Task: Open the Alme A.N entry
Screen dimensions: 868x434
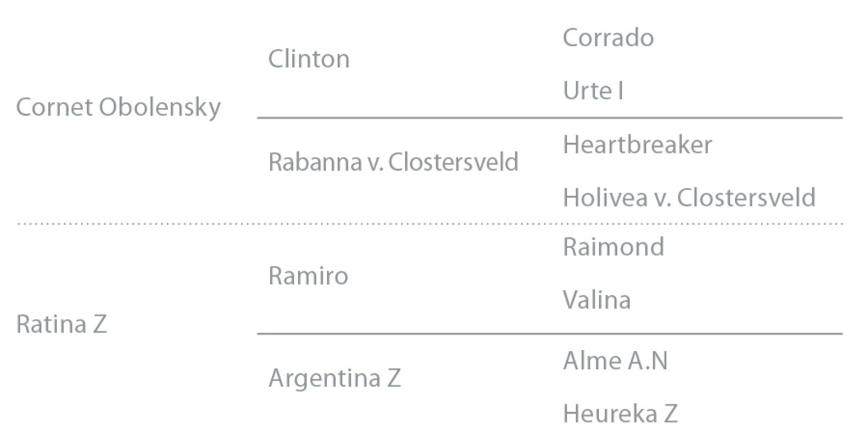Action: (x=615, y=361)
